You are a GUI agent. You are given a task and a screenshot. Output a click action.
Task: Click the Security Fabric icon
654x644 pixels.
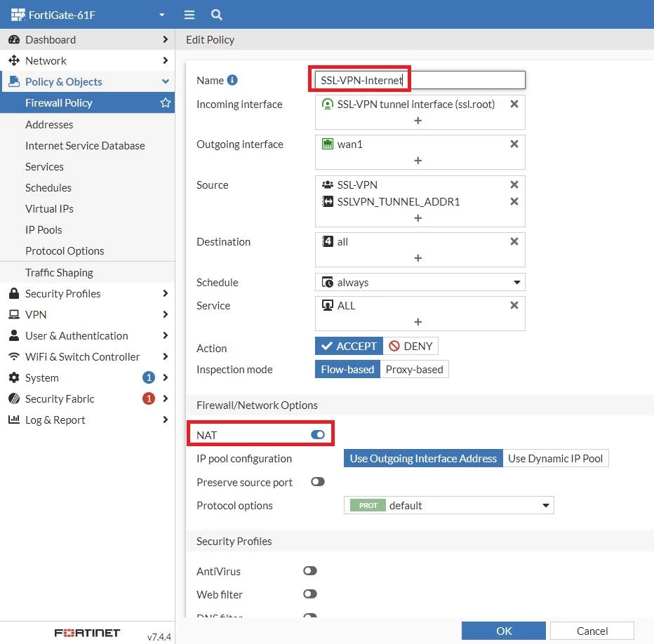pos(14,398)
